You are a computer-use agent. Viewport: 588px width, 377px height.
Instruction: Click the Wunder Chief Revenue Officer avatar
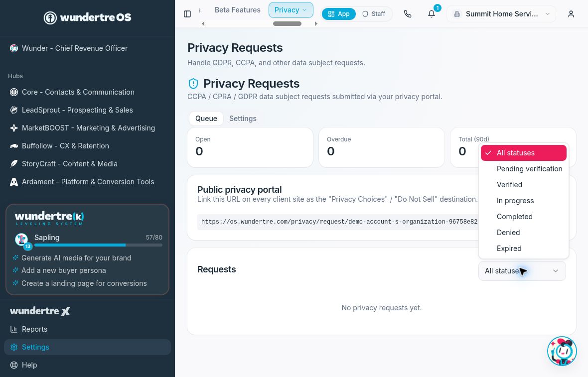pyautogui.click(x=14, y=48)
